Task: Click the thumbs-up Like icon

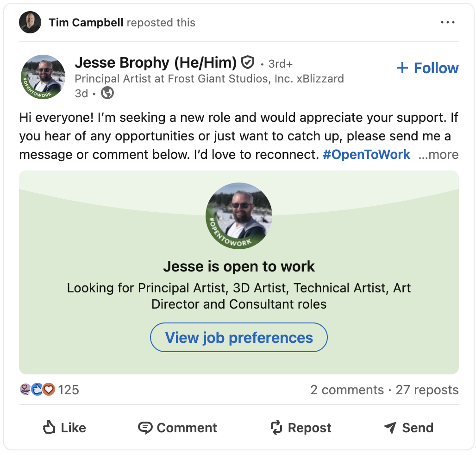Action: point(49,427)
